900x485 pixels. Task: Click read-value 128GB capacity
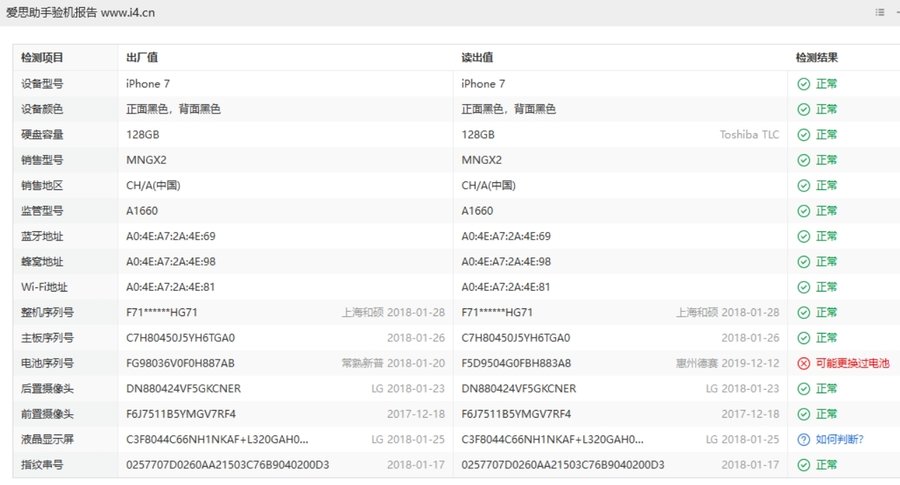(x=478, y=135)
